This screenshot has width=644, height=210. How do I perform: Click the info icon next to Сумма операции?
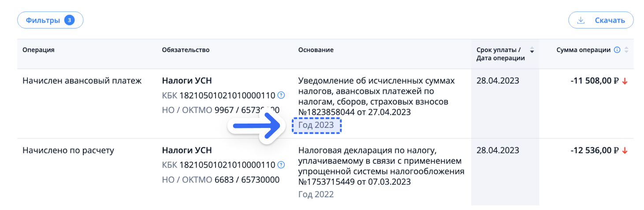tap(617, 50)
